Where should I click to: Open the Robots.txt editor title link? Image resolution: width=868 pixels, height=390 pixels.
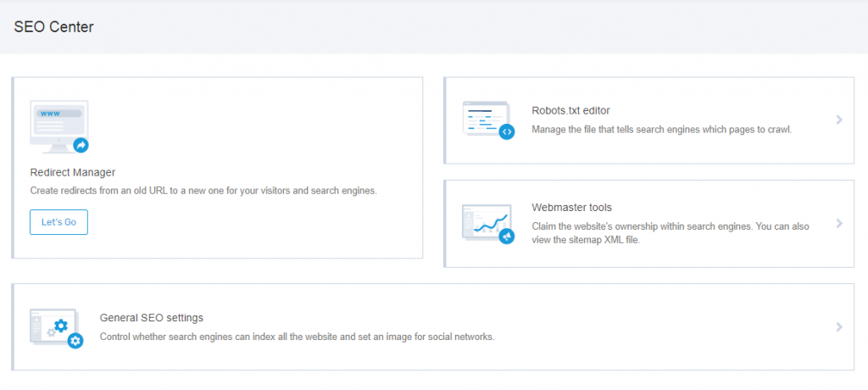click(x=570, y=110)
